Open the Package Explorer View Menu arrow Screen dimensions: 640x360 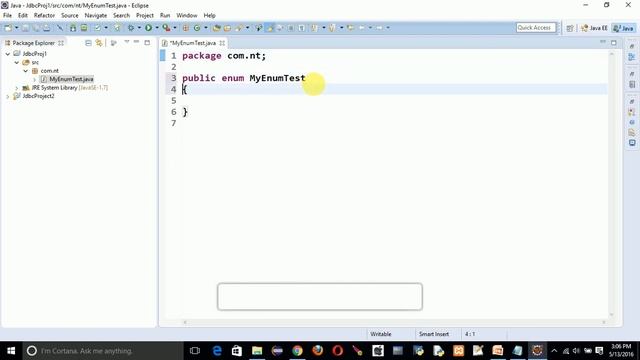click(x=127, y=42)
